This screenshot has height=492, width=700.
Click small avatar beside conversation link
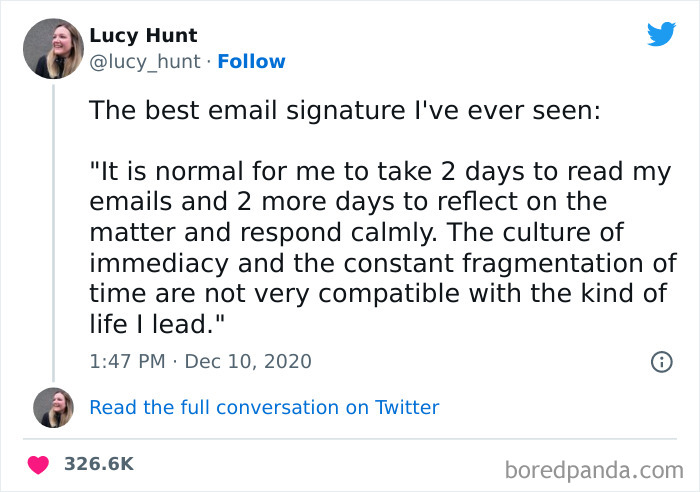[x=53, y=408]
